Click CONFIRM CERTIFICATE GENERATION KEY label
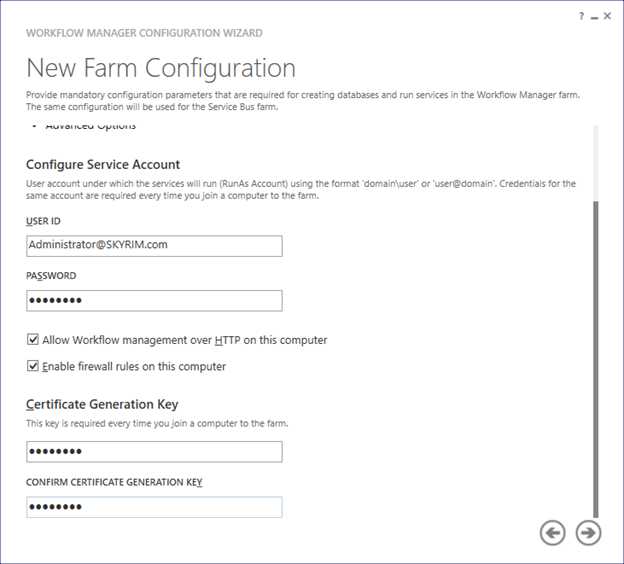The image size is (624, 564). (114, 482)
